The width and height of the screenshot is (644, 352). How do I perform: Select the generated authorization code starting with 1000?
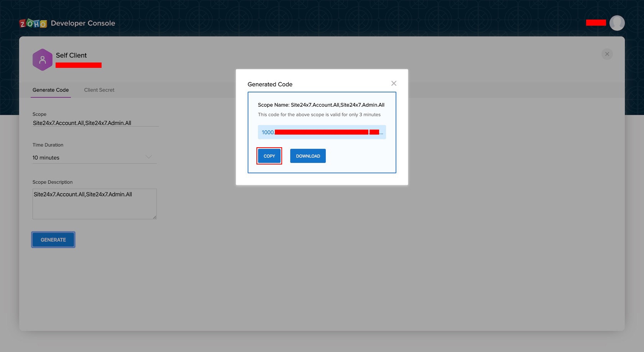[322, 132]
